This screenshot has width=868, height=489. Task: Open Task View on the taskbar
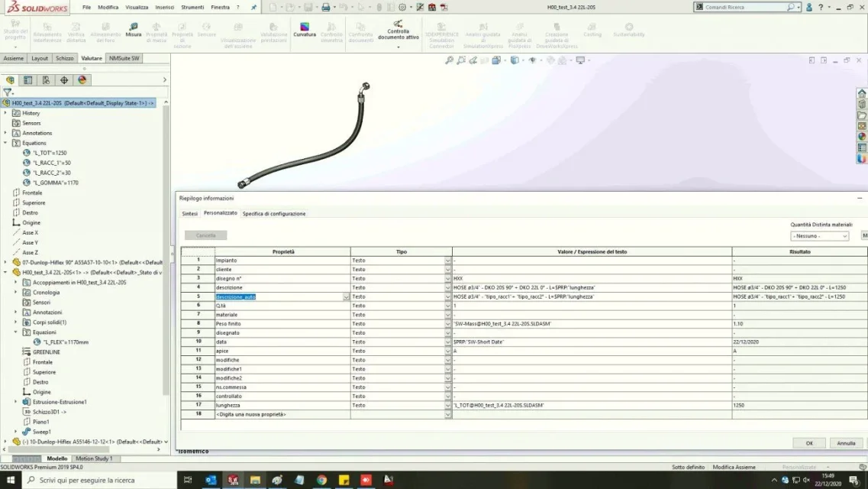pos(188,480)
